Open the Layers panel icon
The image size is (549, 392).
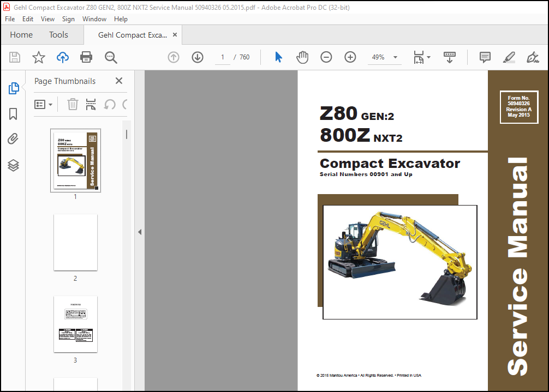13,165
